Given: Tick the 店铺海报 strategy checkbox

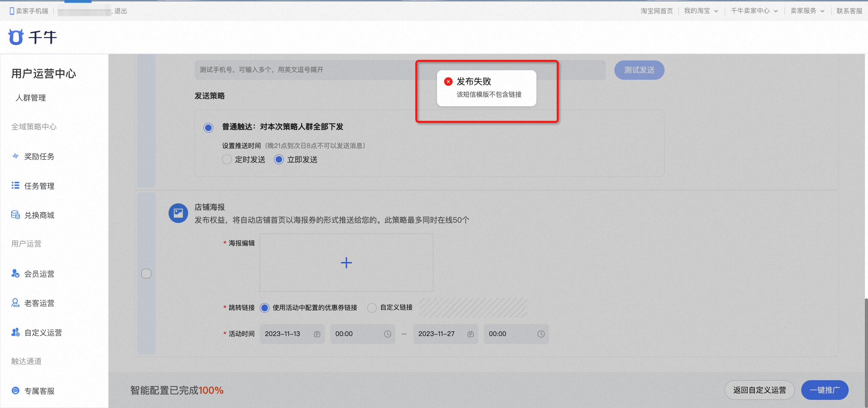Looking at the screenshot, I should click(146, 274).
